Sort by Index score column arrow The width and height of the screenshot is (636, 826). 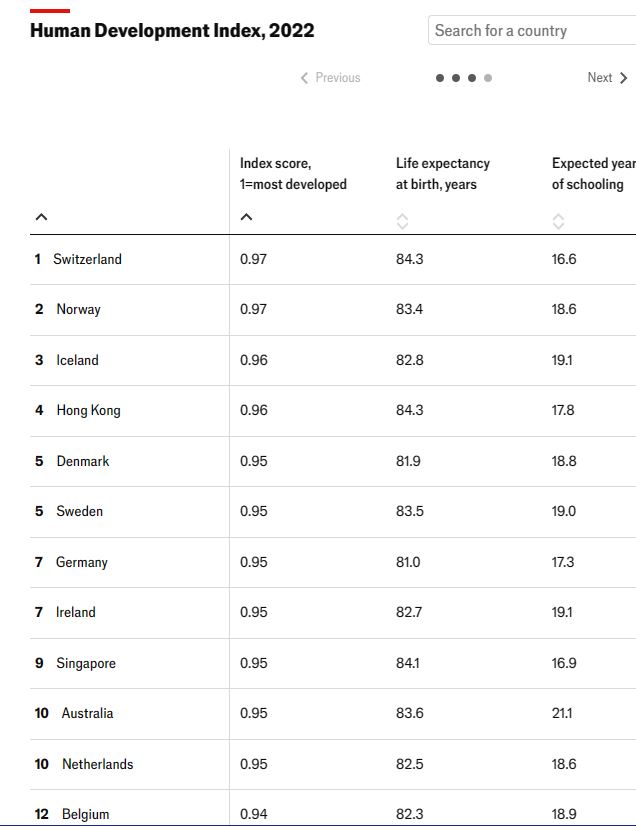point(247,217)
